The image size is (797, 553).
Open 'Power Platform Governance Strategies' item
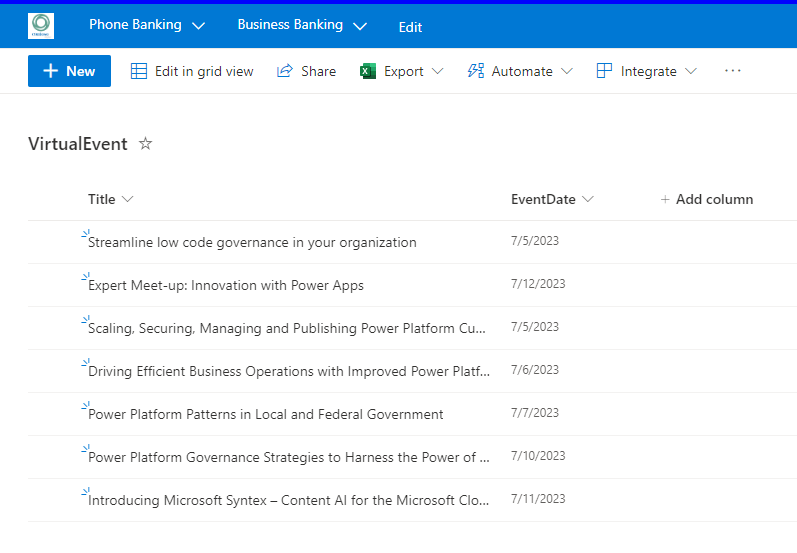[x=289, y=457]
